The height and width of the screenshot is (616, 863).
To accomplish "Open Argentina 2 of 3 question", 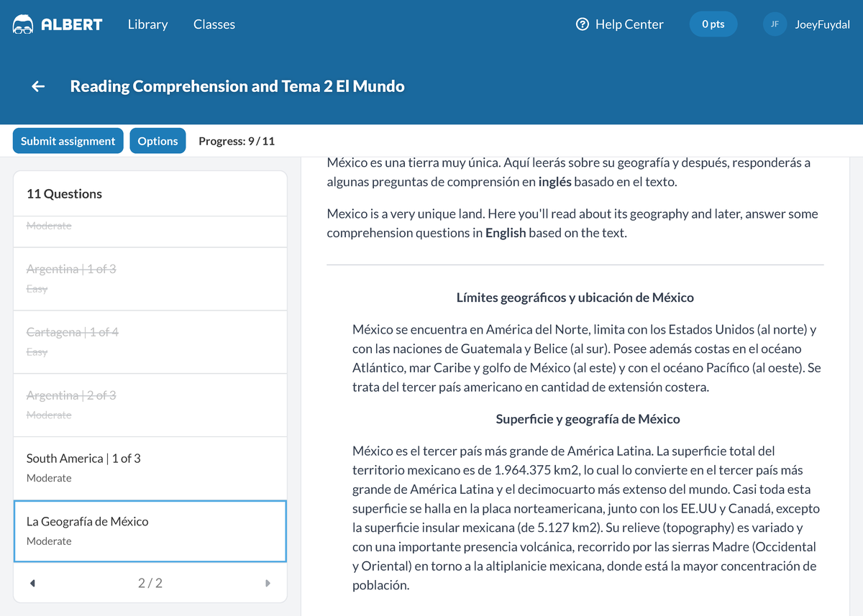I will pyautogui.click(x=150, y=404).
